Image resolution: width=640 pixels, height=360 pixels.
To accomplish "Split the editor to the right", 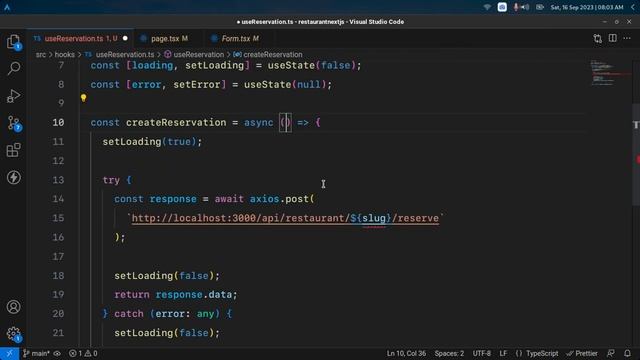I will pyautogui.click(x=612, y=38).
